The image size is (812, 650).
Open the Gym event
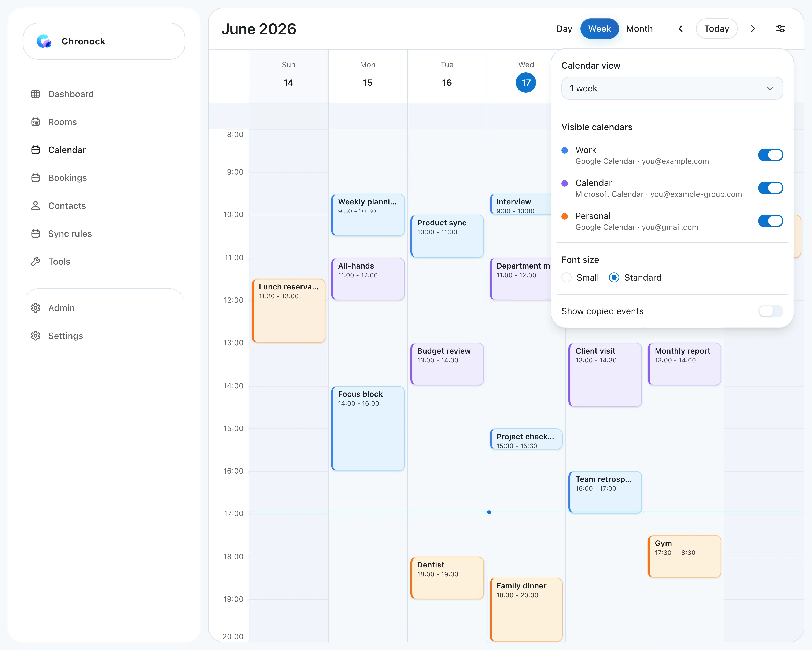[684, 556]
